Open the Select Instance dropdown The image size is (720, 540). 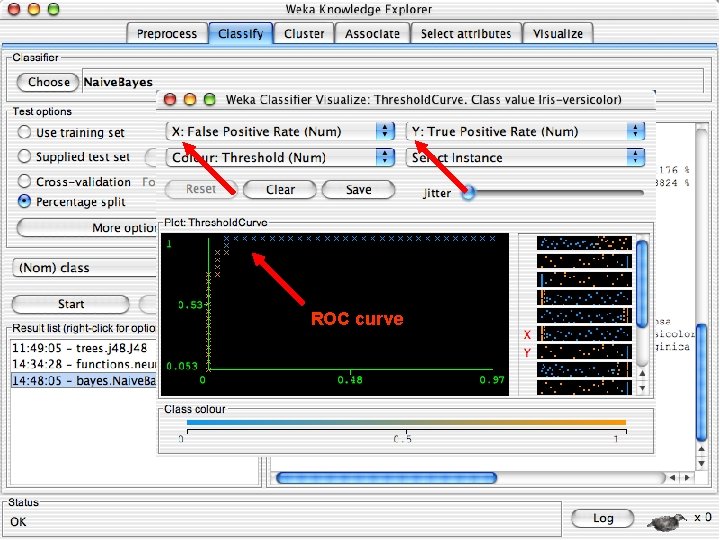(x=526, y=158)
